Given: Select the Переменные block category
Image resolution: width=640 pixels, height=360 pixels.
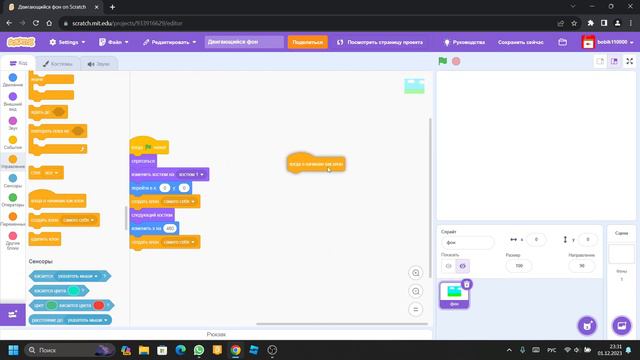Looking at the screenshot, I should pos(13,219).
